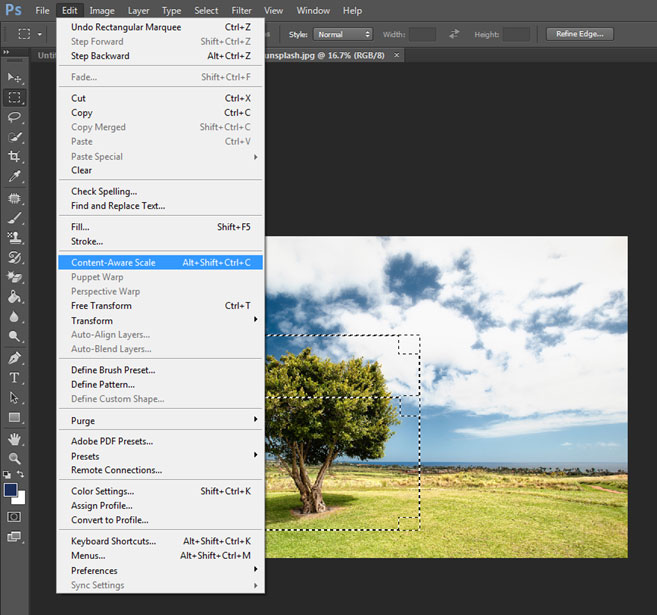Click the Refine Edge button
The height and width of the screenshot is (615, 657).
click(x=580, y=34)
